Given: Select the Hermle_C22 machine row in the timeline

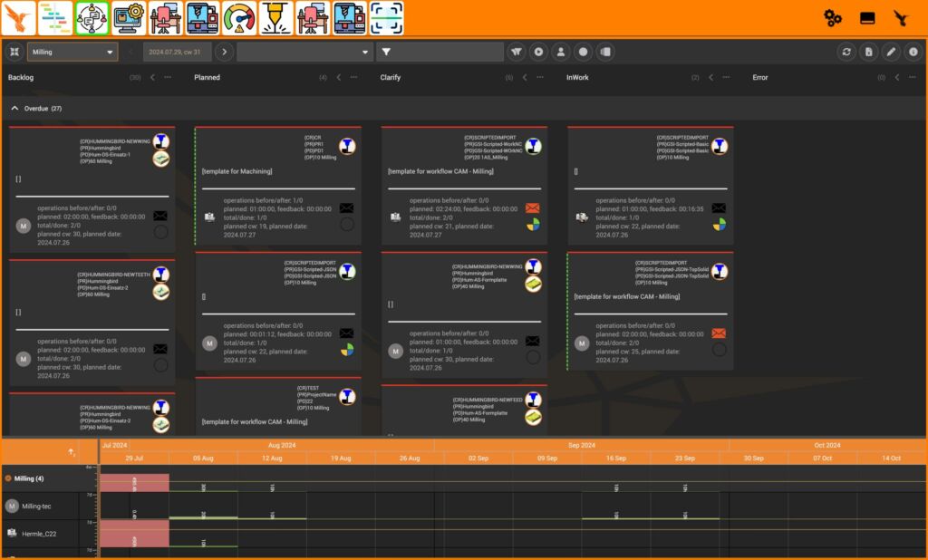Looking at the screenshot, I should 41,534.
